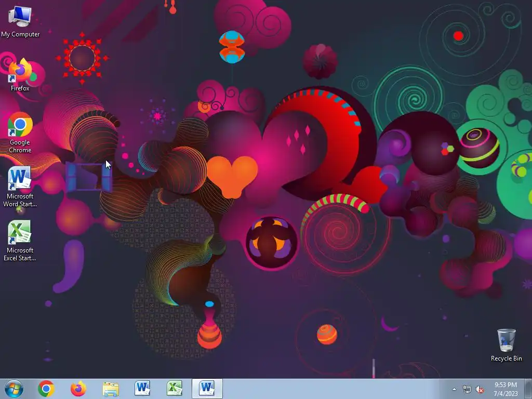
Task: Select the Google Chrome desktop shortcut
Action: 20,132
